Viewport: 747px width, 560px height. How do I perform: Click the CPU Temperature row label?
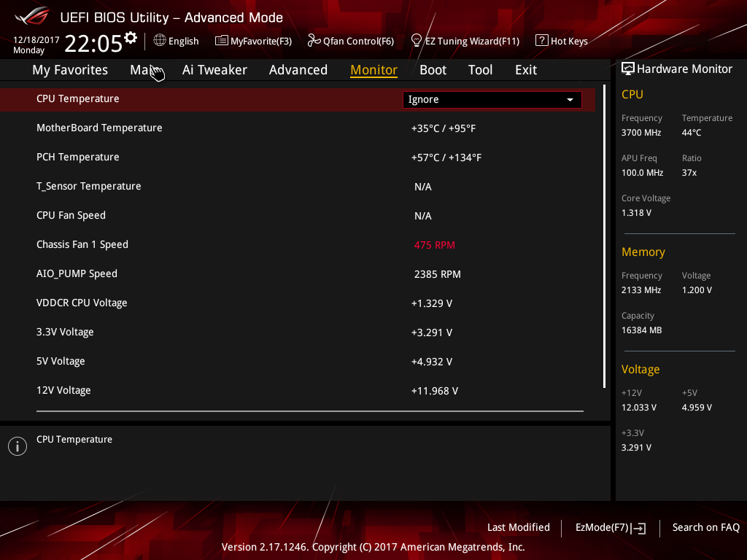point(77,98)
